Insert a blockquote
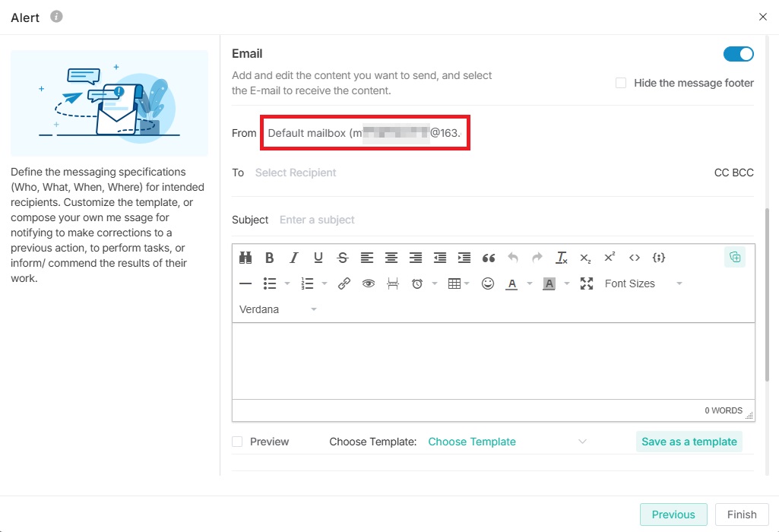This screenshot has width=779, height=532. click(489, 258)
